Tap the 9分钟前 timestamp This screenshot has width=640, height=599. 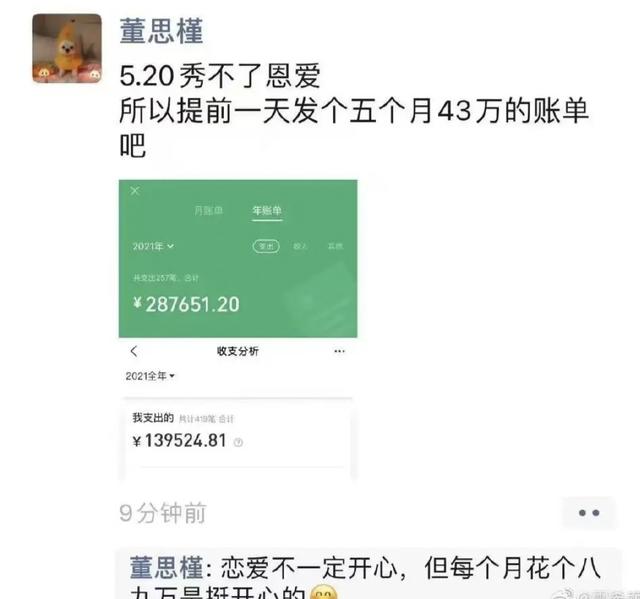[x=163, y=513]
